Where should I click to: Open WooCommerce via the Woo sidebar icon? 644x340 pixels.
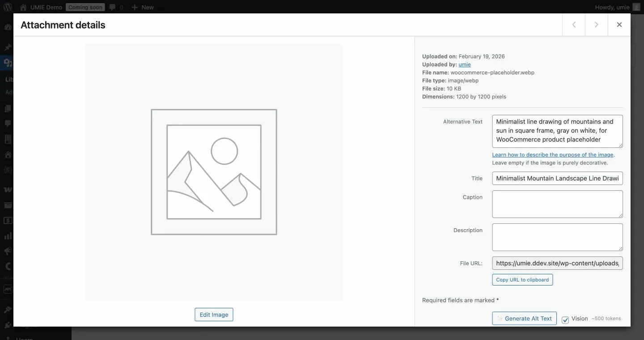8,190
